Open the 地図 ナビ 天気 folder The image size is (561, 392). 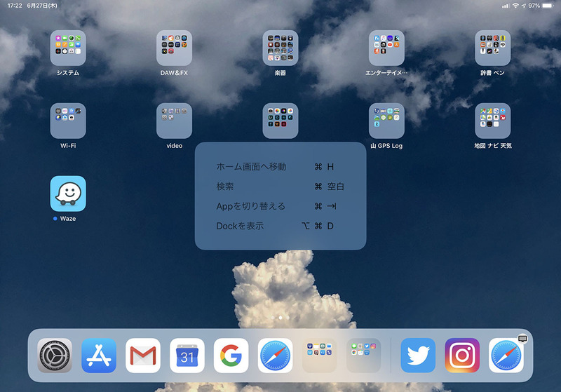click(x=493, y=121)
